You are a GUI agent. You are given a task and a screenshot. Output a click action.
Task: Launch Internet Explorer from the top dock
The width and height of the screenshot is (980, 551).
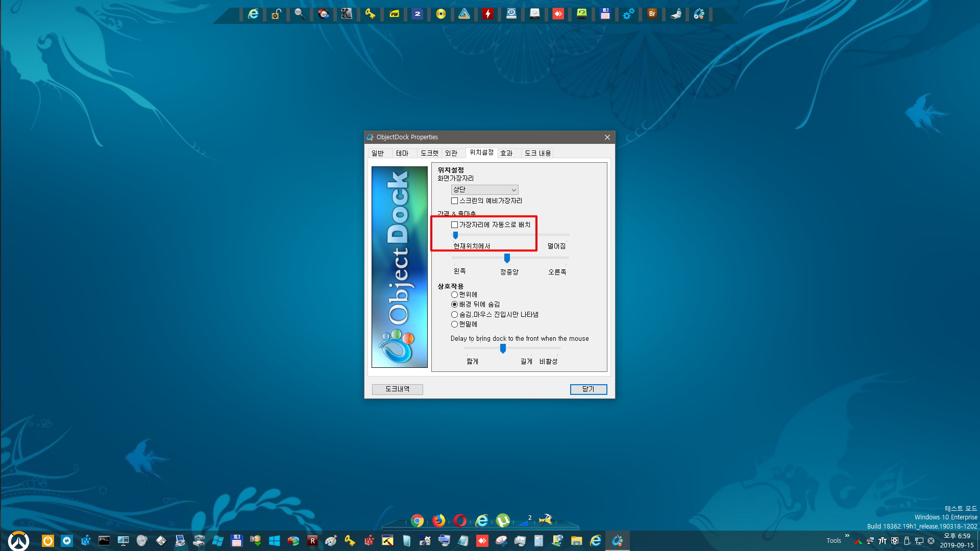coord(253,14)
